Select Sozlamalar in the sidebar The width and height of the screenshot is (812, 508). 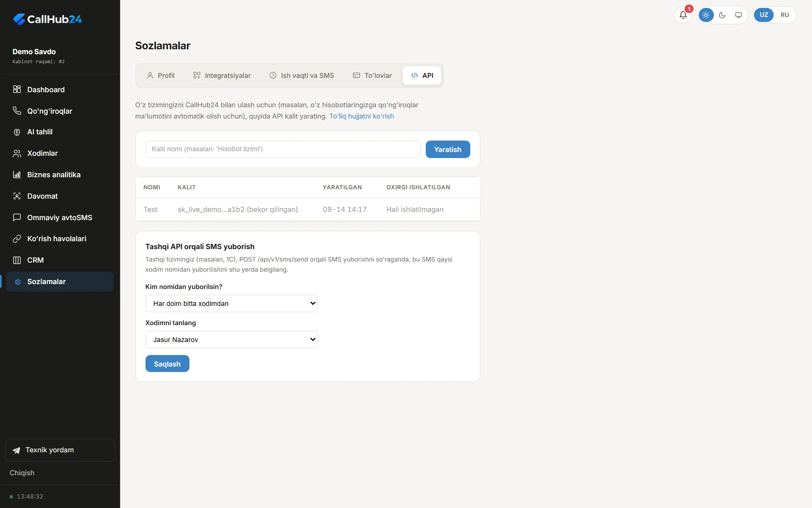click(x=60, y=281)
